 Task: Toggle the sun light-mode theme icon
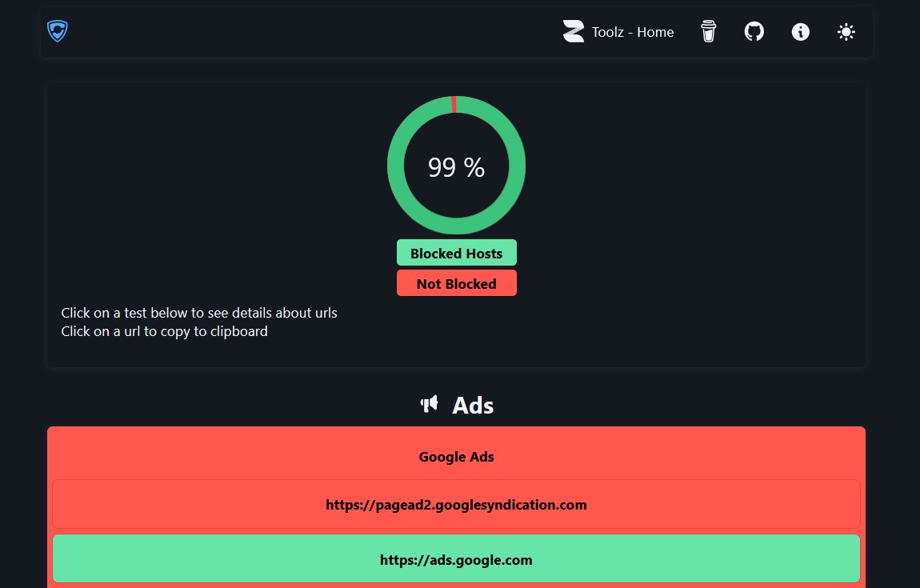pyautogui.click(x=846, y=32)
